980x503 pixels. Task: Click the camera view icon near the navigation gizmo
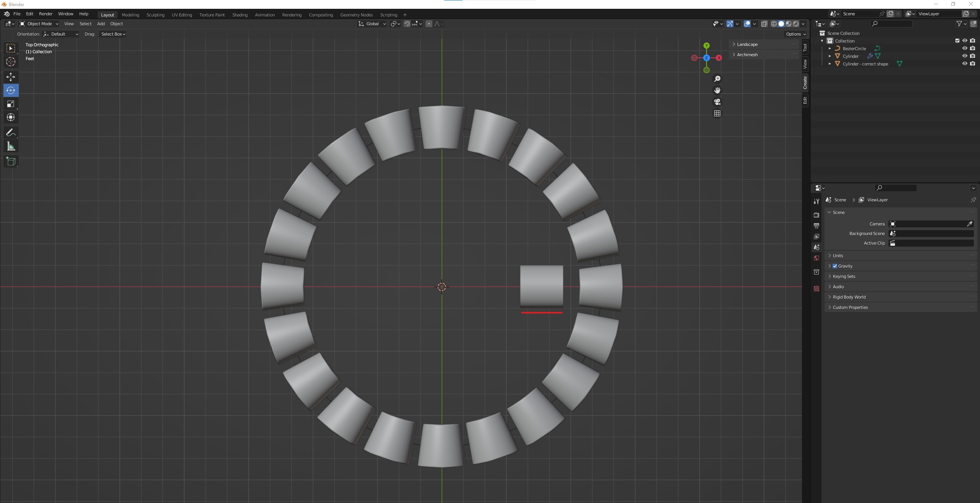point(717,102)
